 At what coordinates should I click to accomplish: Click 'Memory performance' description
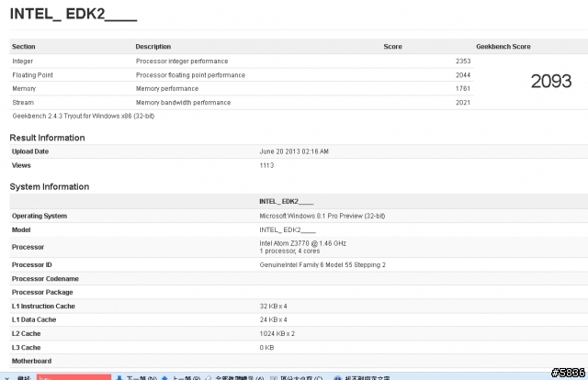point(167,88)
